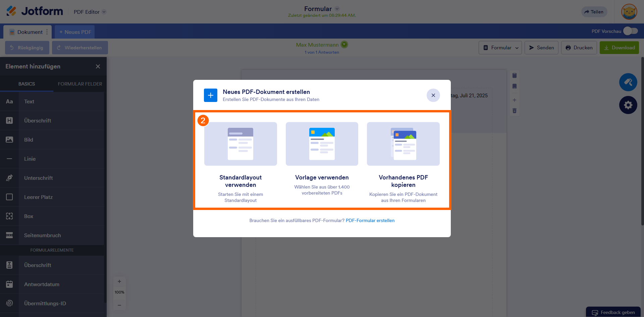644x317 pixels.
Task: Add a Bild image element
Action: tap(52, 140)
